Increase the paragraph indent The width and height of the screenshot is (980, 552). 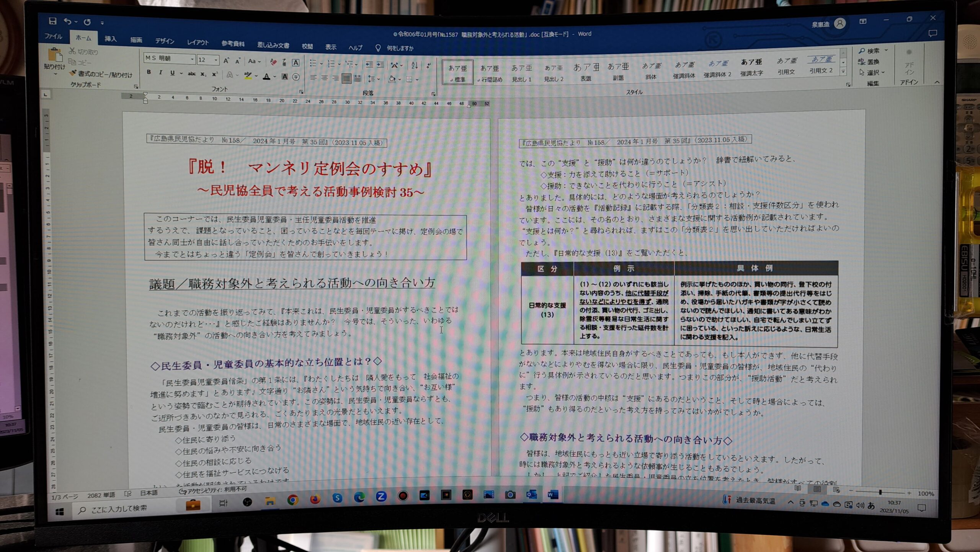[380, 65]
